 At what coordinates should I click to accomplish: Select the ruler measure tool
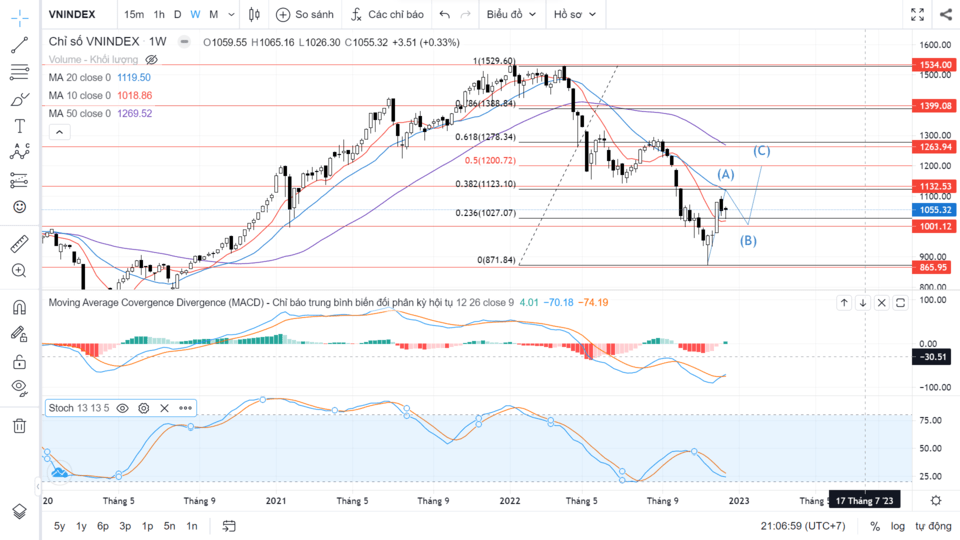click(x=20, y=244)
